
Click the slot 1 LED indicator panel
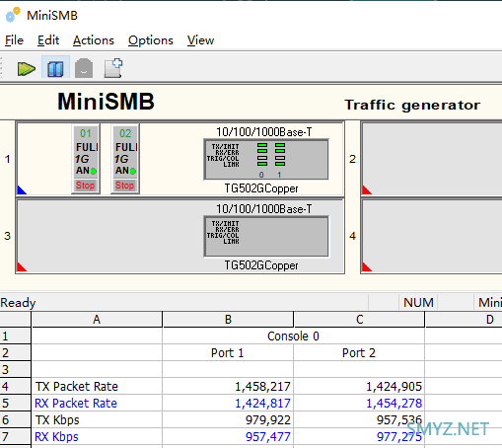tap(266, 159)
